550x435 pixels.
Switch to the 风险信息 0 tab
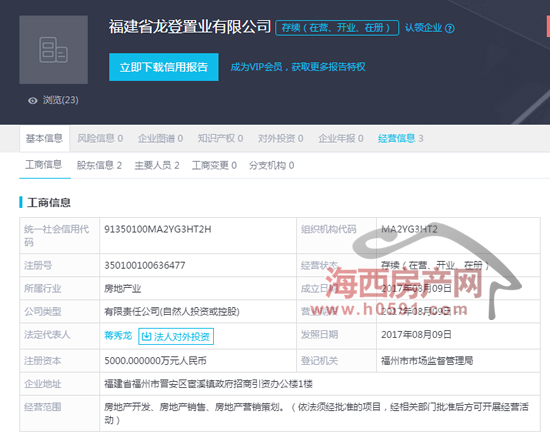(100, 139)
